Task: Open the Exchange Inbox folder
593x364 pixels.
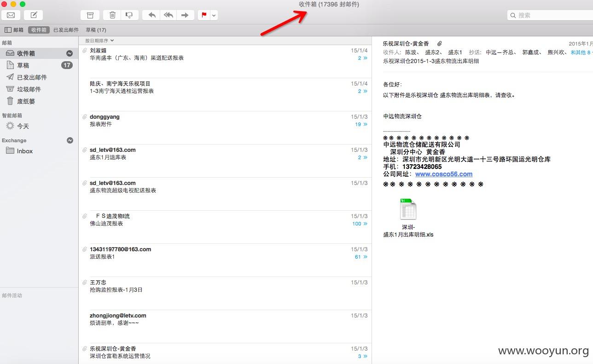Action: pos(39,151)
